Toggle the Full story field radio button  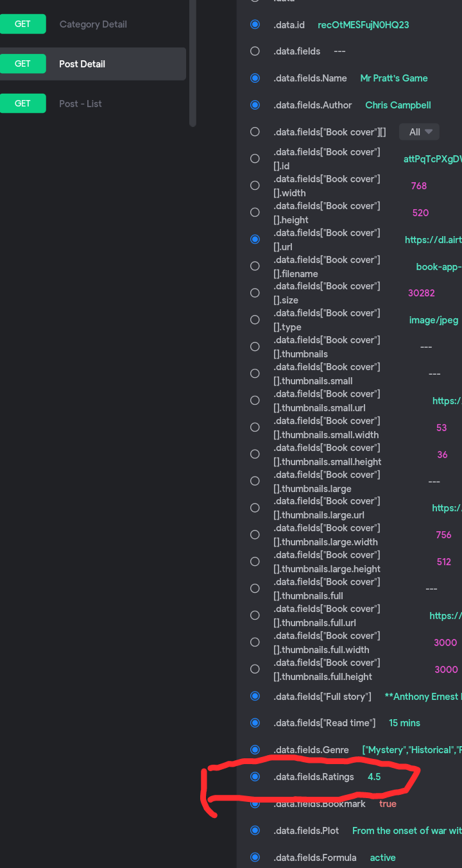click(x=255, y=696)
